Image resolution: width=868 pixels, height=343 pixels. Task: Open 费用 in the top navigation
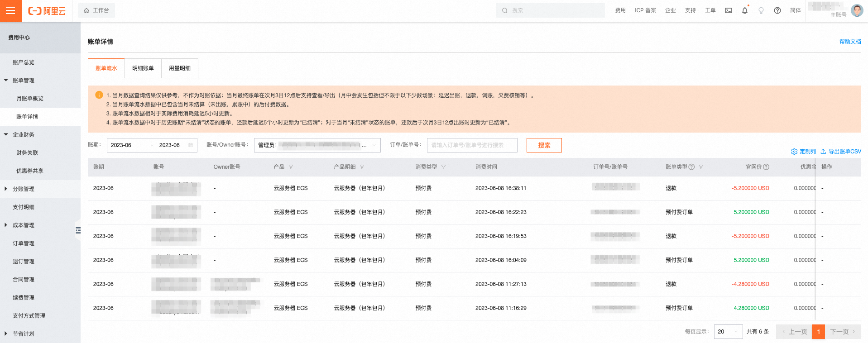coord(620,10)
